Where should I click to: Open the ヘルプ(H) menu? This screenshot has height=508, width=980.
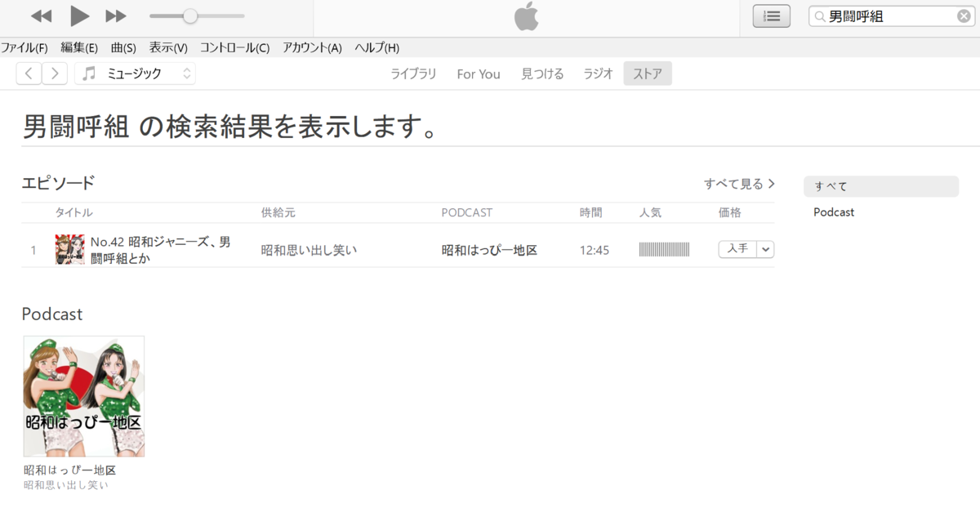coord(376,47)
